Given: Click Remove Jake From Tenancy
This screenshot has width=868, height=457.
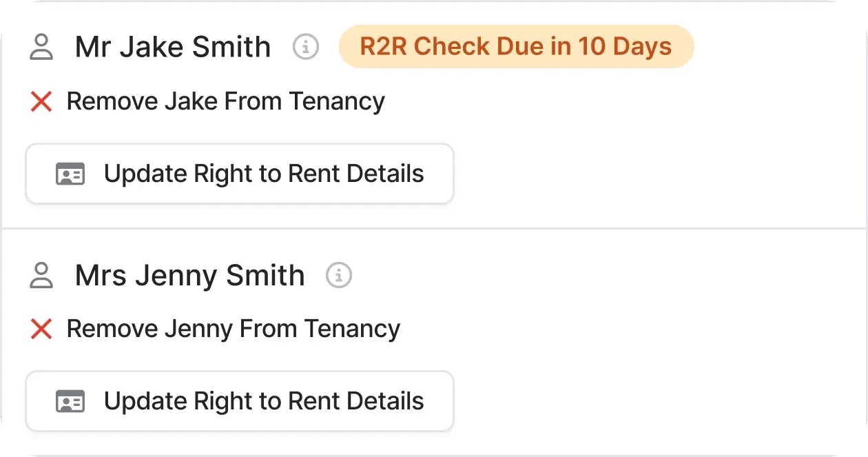Looking at the screenshot, I should tap(225, 101).
